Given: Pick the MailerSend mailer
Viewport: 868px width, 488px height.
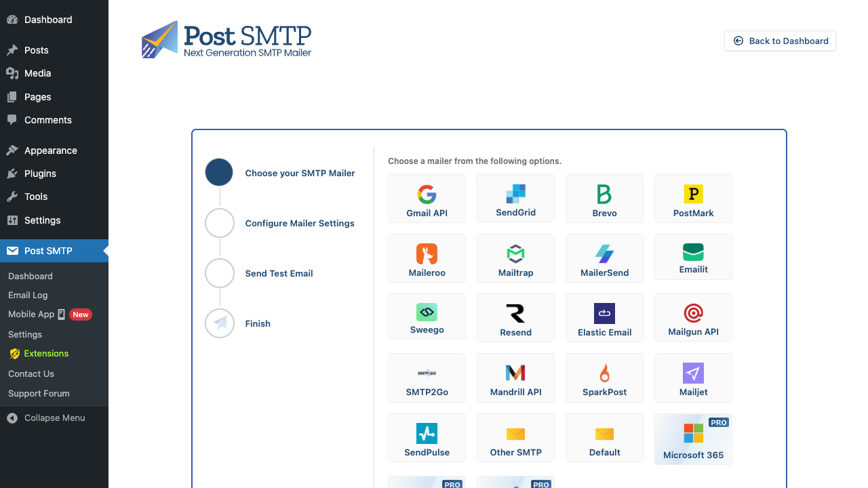Looking at the screenshot, I should tap(604, 258).
